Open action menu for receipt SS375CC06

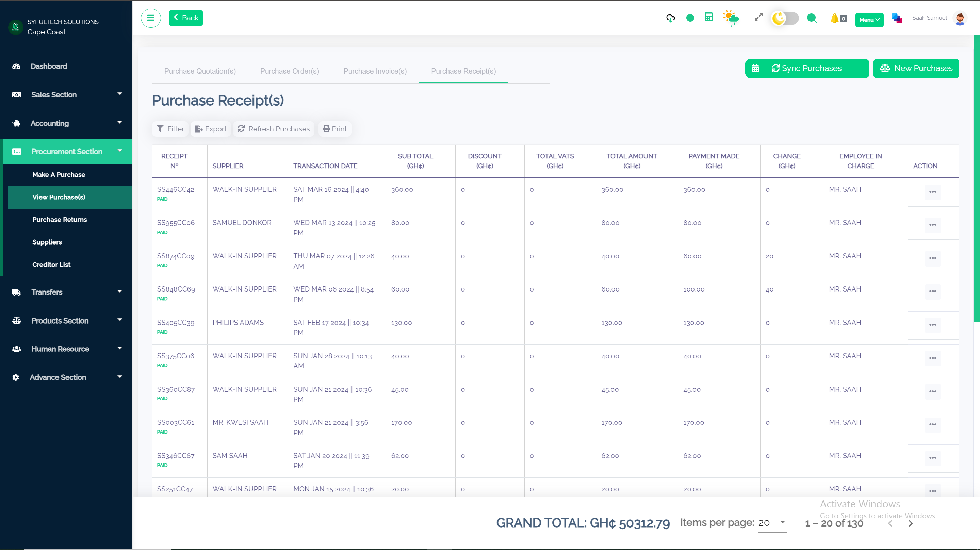(x=932, y=358)
